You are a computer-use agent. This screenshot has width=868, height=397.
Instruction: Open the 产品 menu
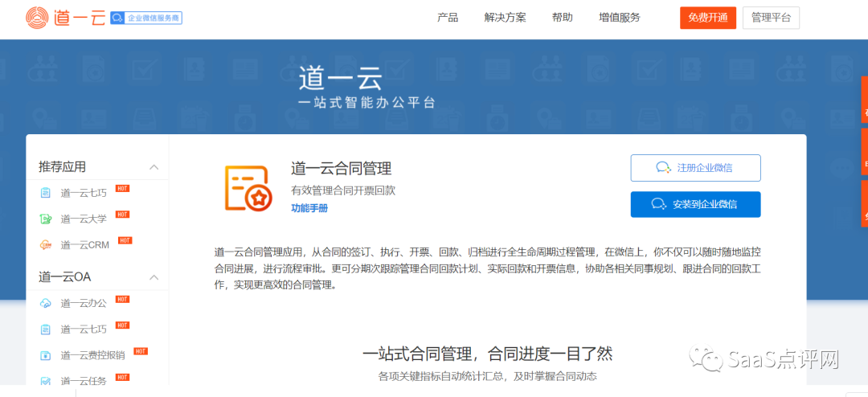pyautogui.click(x=448, y=18)
